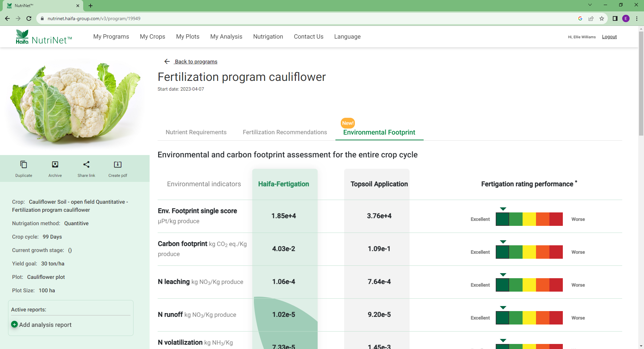Image resolution: width=644 pixels, height=349 pixels.
Task: Open the Nutrigation menu item
Action: coord(268,37)
